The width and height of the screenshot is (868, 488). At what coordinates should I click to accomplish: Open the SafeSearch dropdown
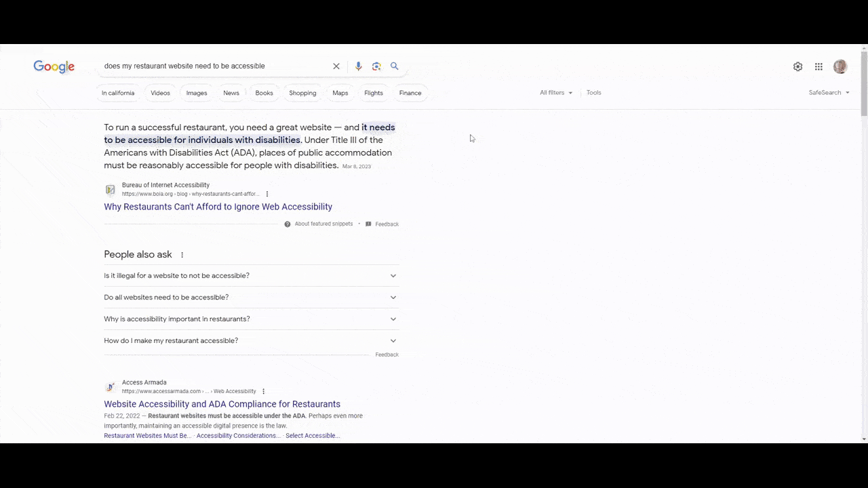[829, 93]
